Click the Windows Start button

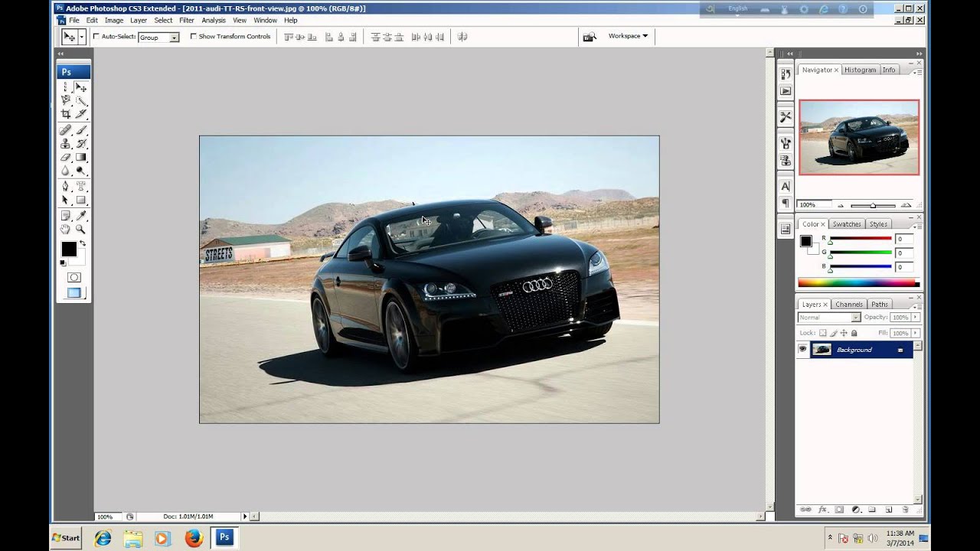66,537
